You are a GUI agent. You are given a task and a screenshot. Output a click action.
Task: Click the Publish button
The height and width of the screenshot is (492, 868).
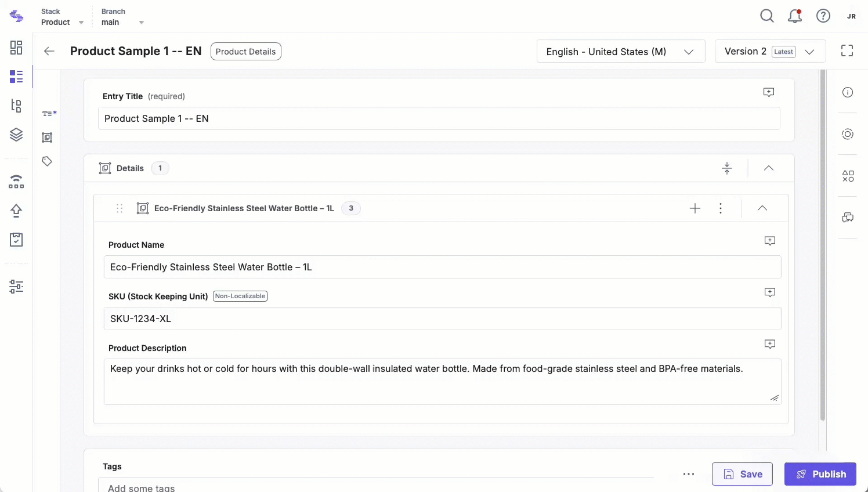pos(820,474)
